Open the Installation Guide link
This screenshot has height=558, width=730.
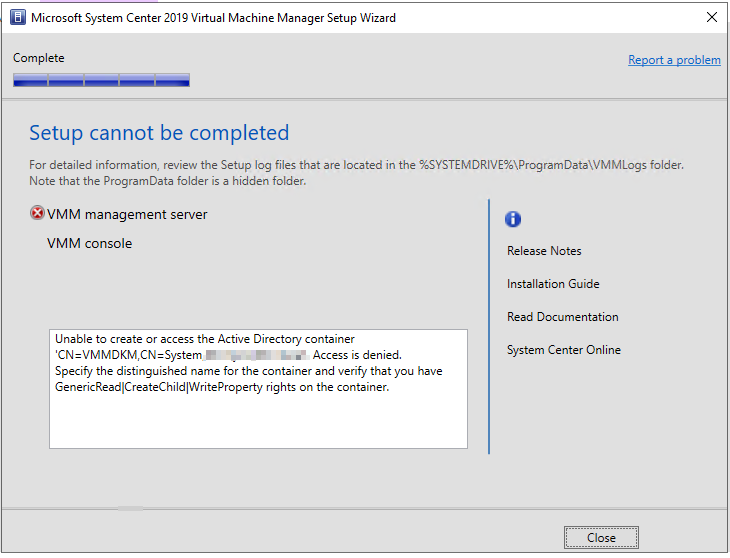click(553, 284)
